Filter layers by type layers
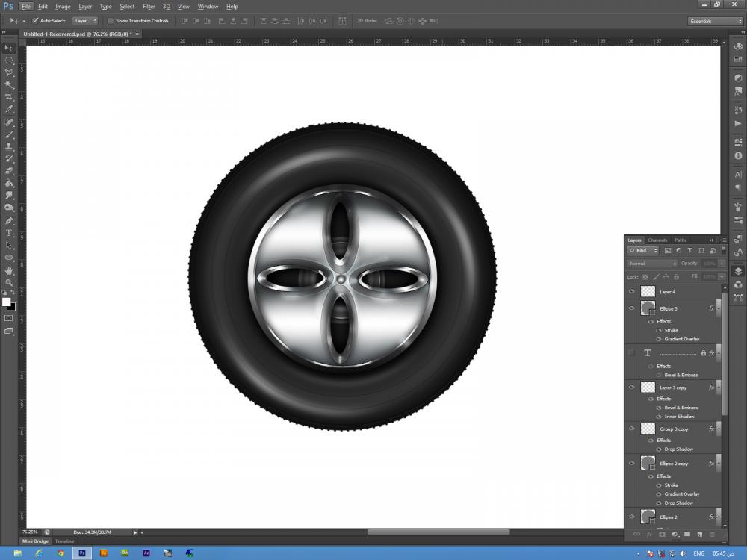Viewport: 747px width, 560px height. pyautogui.click(x=689, y=250)
